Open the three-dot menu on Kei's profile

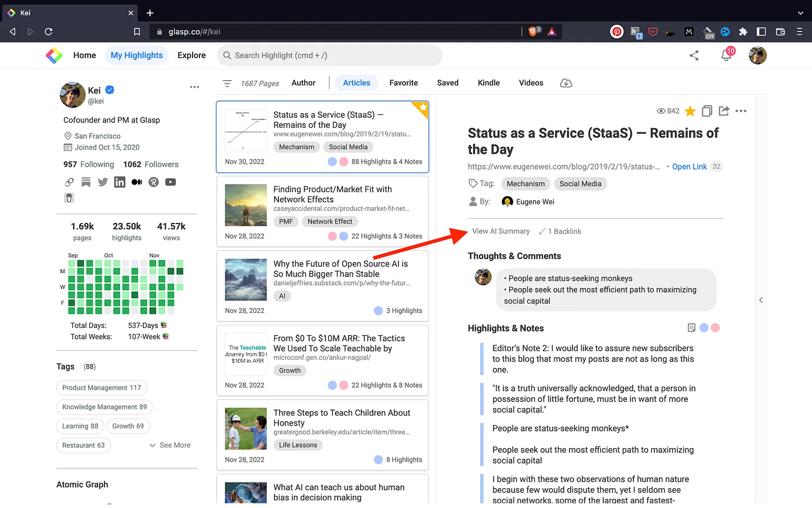pos(194,87)
